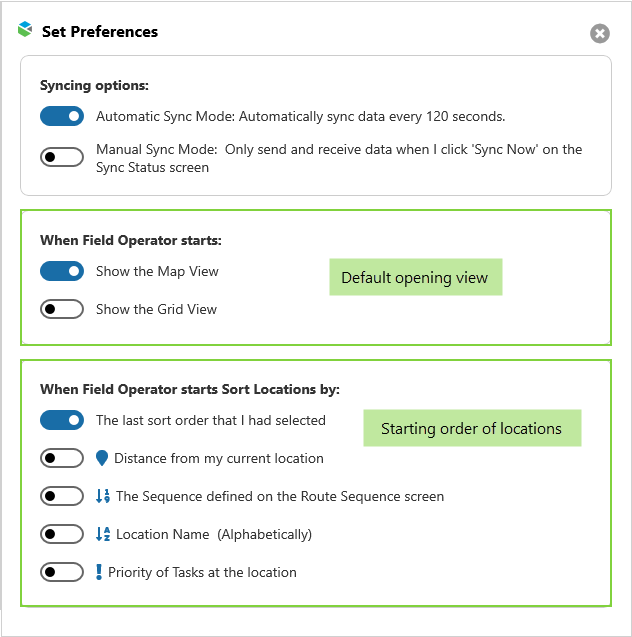Click the map pin distance icon
This screenshot has height=637, width=632.
tap(101, 458)
